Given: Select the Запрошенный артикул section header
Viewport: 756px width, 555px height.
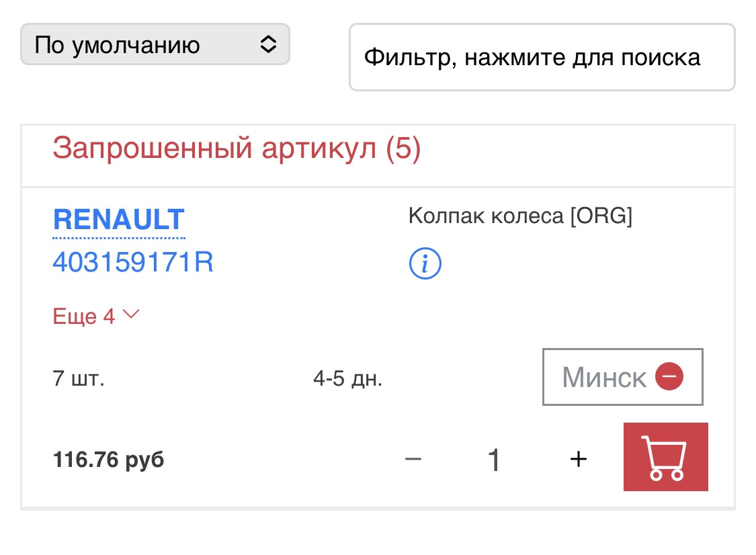Looking at the screenshot, I should [237, 148].
